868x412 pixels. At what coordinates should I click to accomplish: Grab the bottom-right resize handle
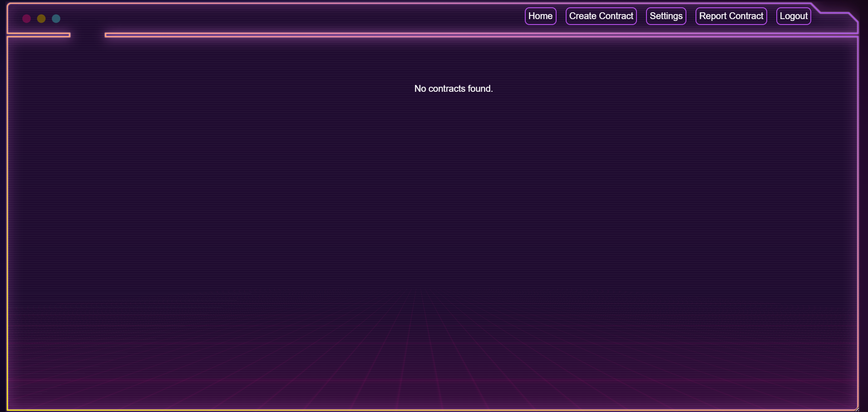click(856, 409)
